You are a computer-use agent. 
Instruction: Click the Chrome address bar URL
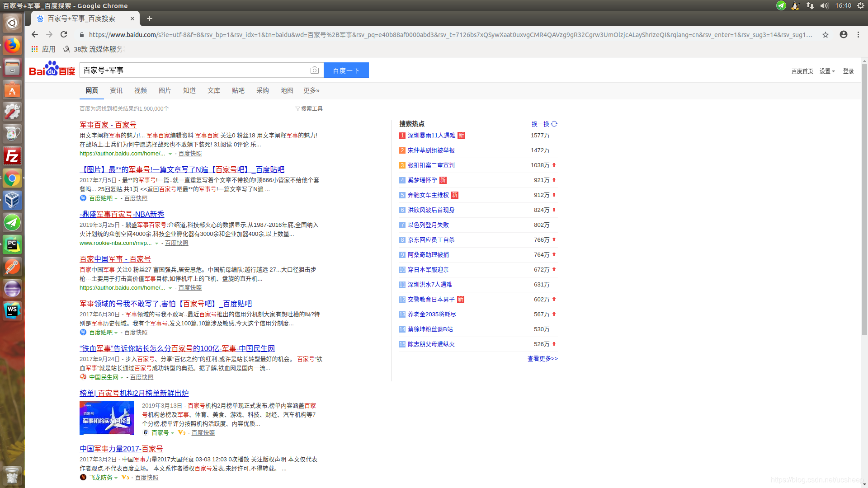point(450,35)
